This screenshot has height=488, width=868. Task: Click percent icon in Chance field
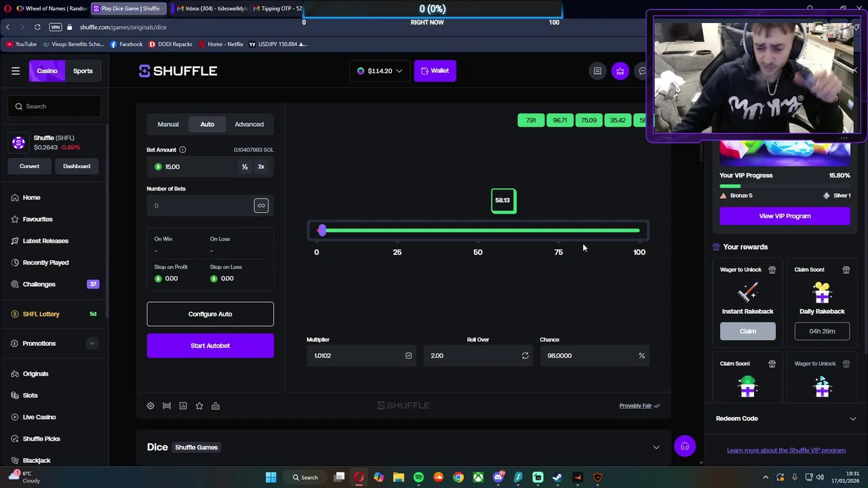pyautogui.click(x=642, y=355)
